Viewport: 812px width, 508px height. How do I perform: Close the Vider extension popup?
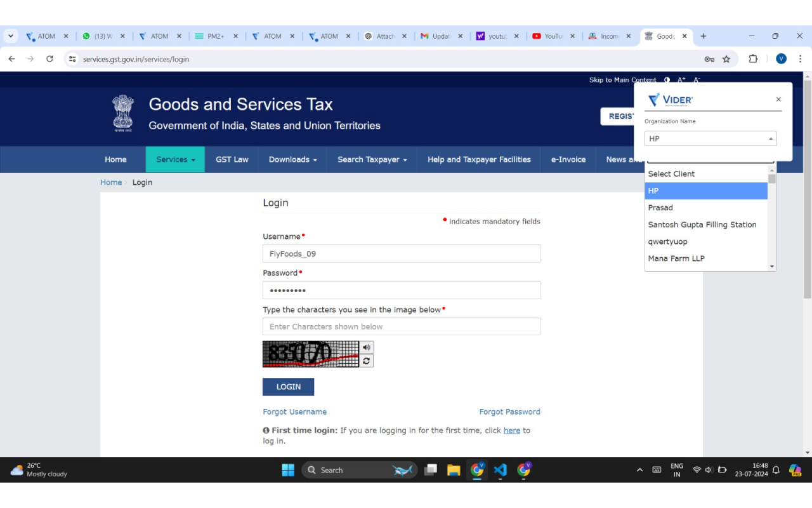(x=778, y=100)
